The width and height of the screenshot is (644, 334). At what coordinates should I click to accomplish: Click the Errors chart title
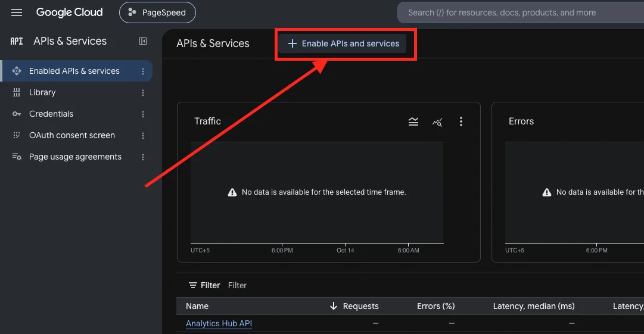tap(521, 121)
